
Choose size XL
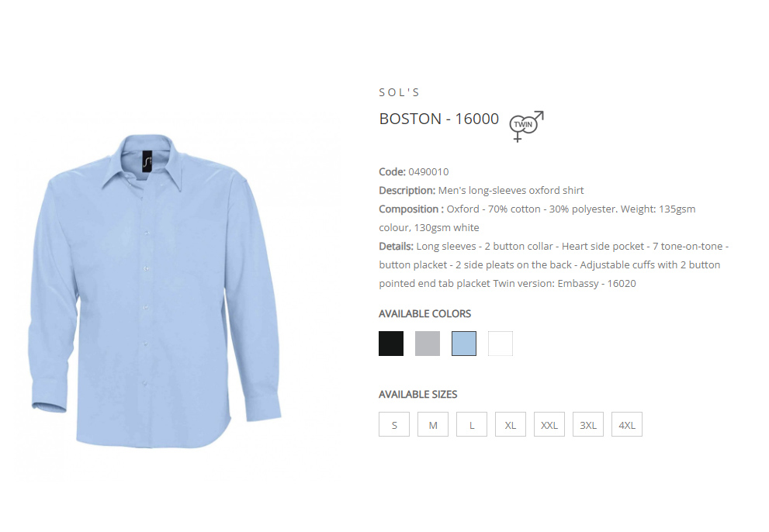coord(511,425)
